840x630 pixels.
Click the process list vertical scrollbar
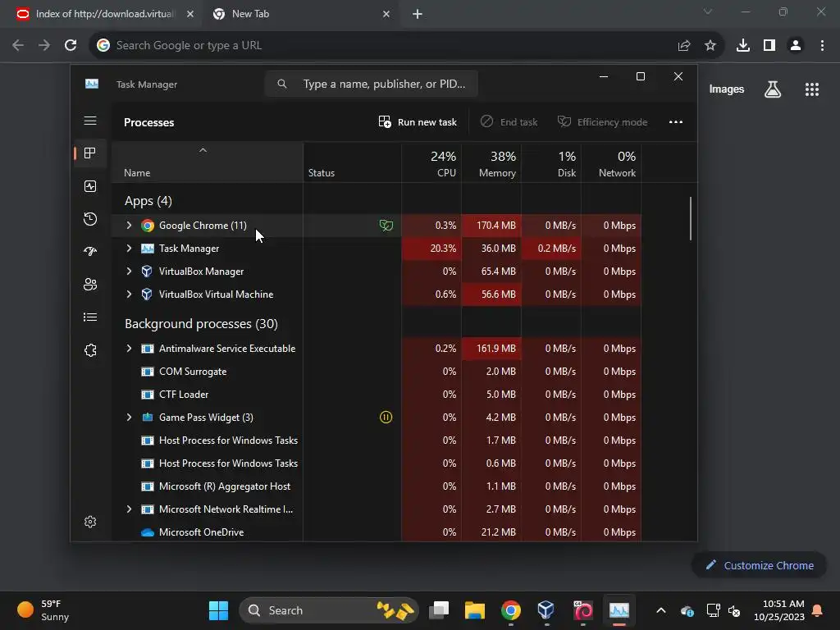(691, 219)
